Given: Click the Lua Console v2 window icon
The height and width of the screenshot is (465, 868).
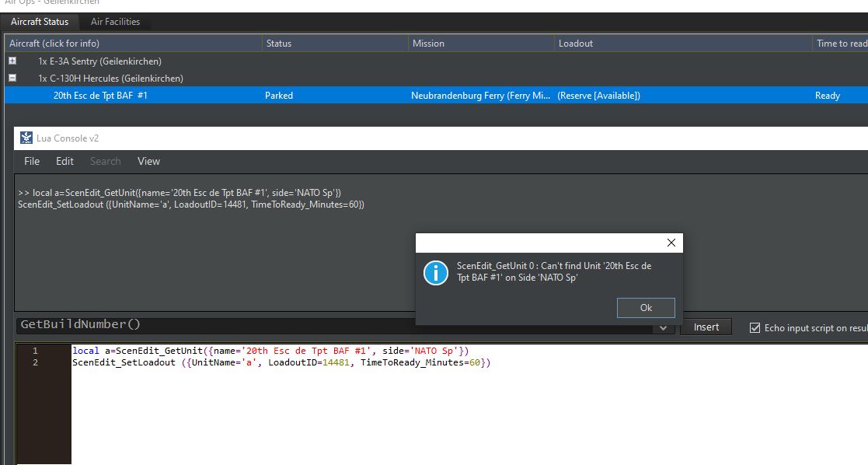Looking at the screenshot, I should [26, 138].
